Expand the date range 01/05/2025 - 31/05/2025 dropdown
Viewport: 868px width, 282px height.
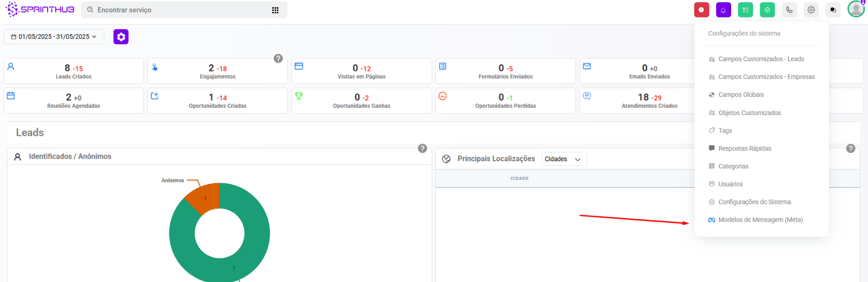click(x=54, y=37)
